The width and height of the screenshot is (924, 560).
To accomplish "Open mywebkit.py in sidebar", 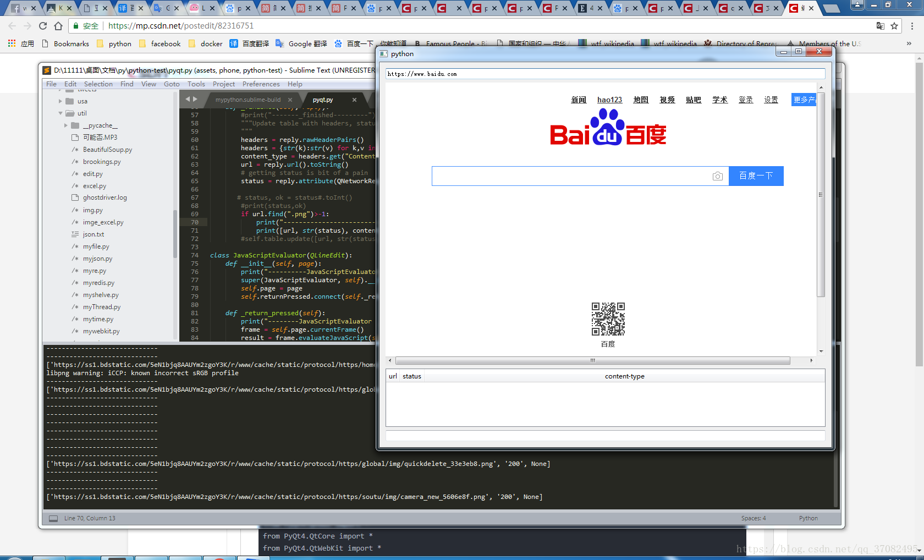I will [x=101, y=331].
